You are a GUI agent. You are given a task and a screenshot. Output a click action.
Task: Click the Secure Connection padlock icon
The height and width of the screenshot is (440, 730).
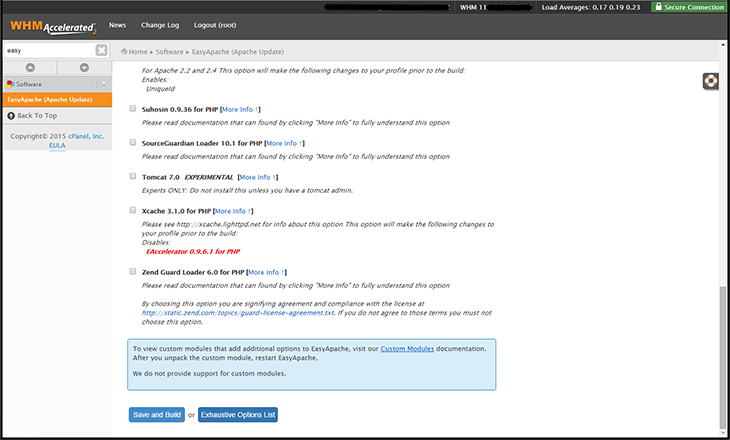coord(658,7)
